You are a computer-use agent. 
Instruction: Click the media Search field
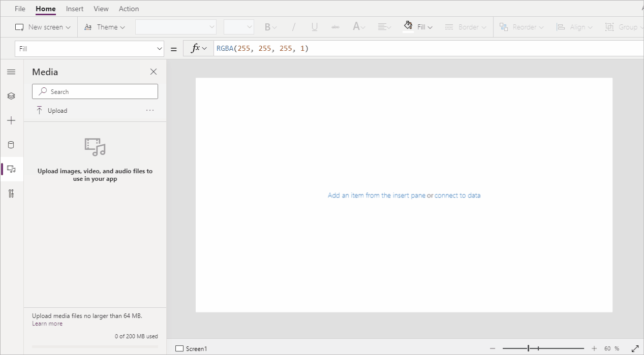tap(95, 91)
